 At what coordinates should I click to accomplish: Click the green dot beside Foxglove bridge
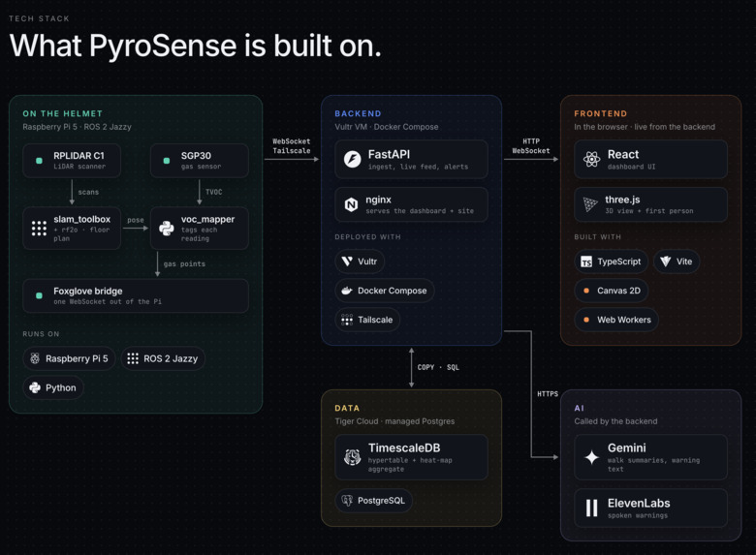39,295
